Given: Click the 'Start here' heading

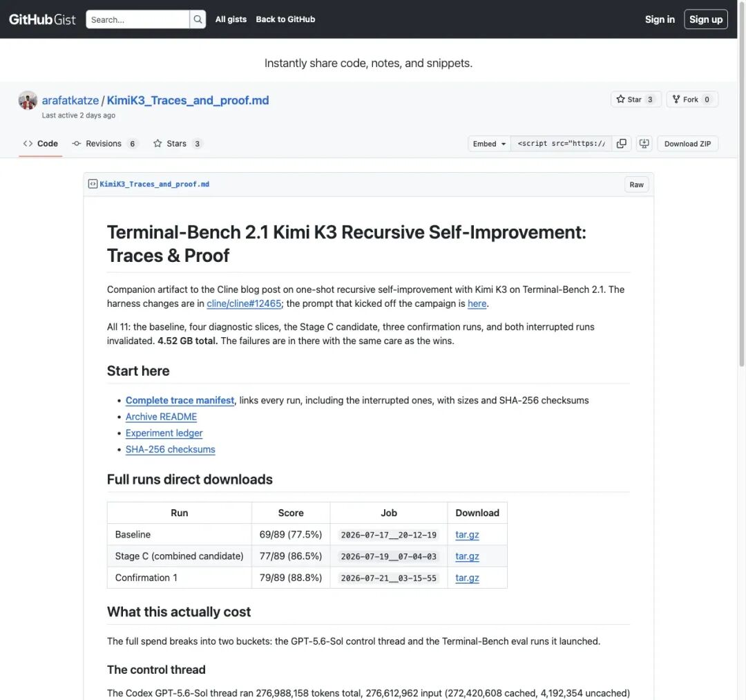Looking at the screenshot, I should point(138,371).
